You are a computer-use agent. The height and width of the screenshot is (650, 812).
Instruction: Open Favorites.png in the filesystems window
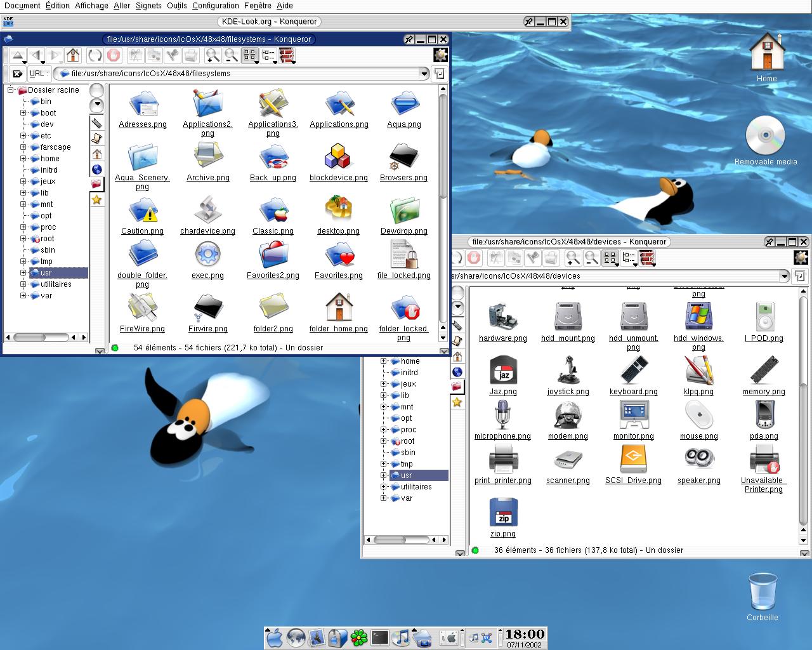click(x=339, y=261)
